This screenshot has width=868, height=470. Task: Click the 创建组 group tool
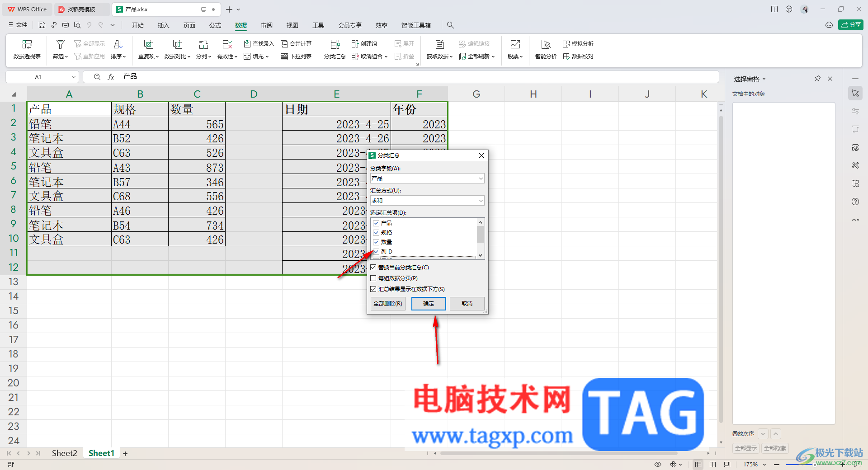(x=364, y=44)
